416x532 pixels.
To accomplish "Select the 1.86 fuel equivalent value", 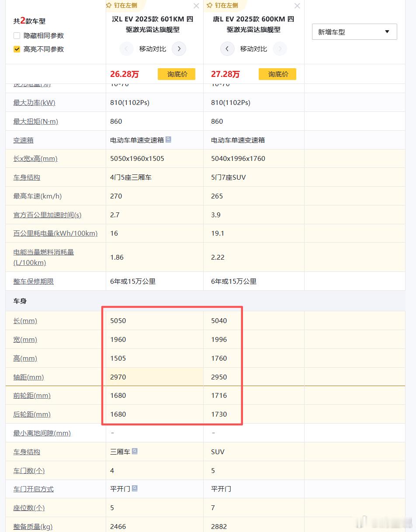I will [117, 257].
